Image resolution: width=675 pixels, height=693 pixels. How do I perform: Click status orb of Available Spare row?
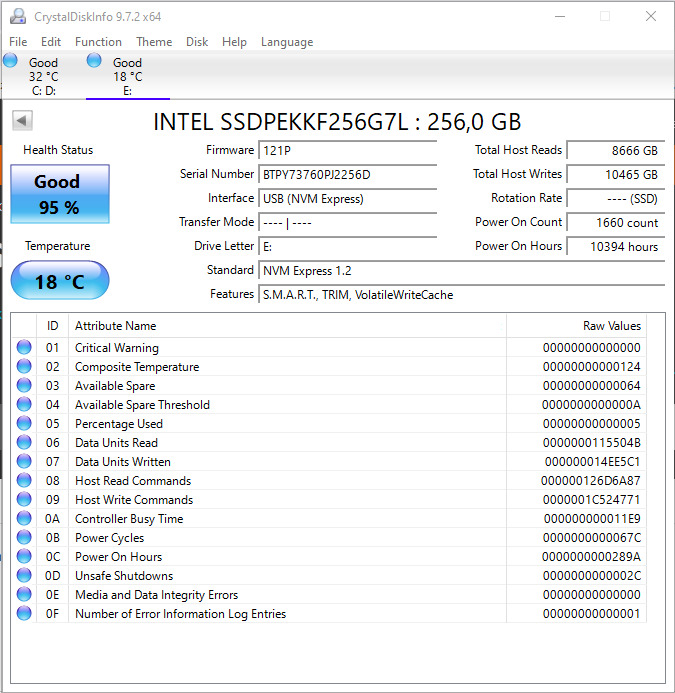pyautogui.click(x=24, y=385)
